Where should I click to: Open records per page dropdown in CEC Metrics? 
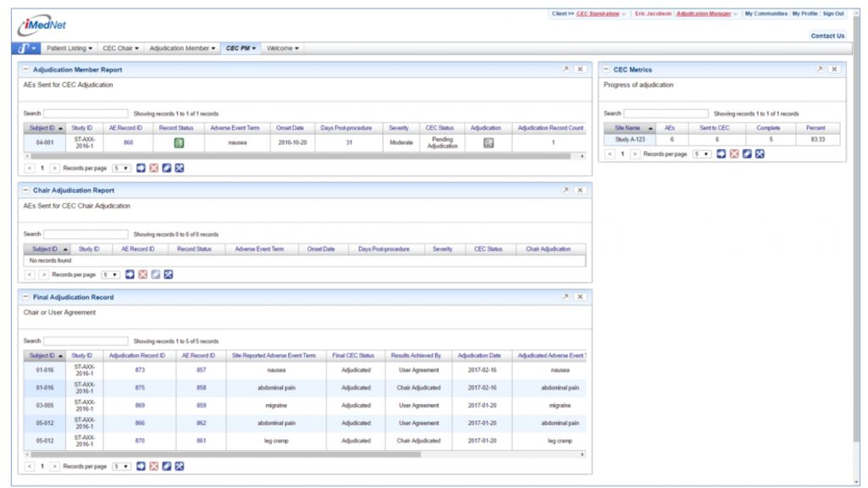click(x=702, y=154)
